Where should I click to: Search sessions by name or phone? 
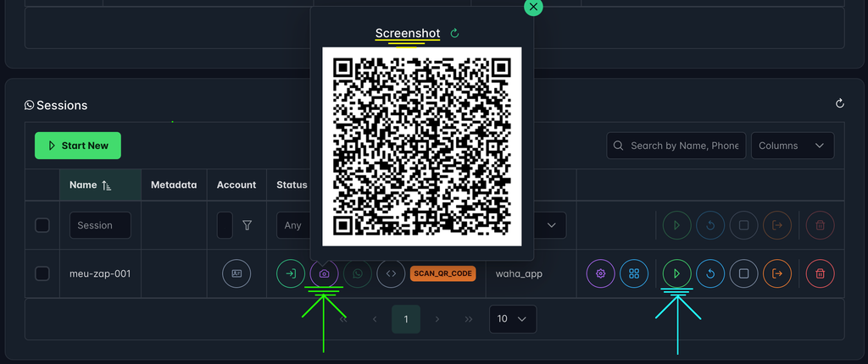[x=676, y=146]
